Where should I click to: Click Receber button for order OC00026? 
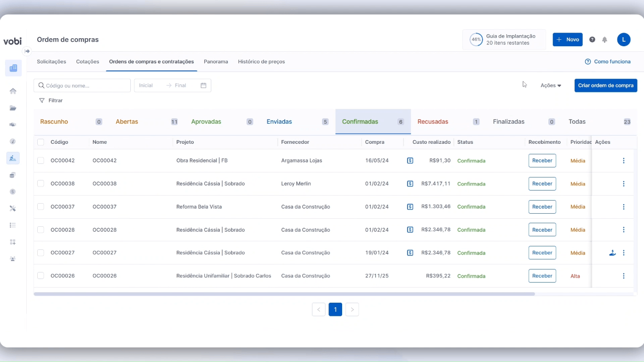[x=542, y=276]
